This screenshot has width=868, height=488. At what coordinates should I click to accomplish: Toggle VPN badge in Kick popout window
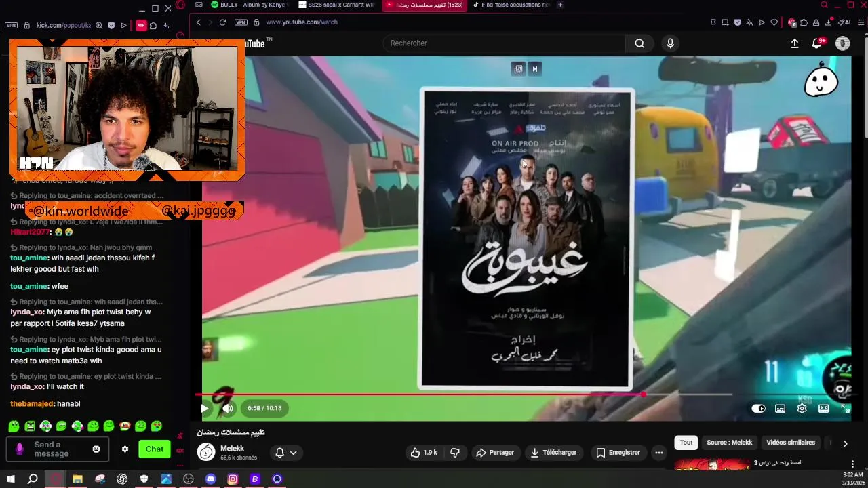click(11, 26)
